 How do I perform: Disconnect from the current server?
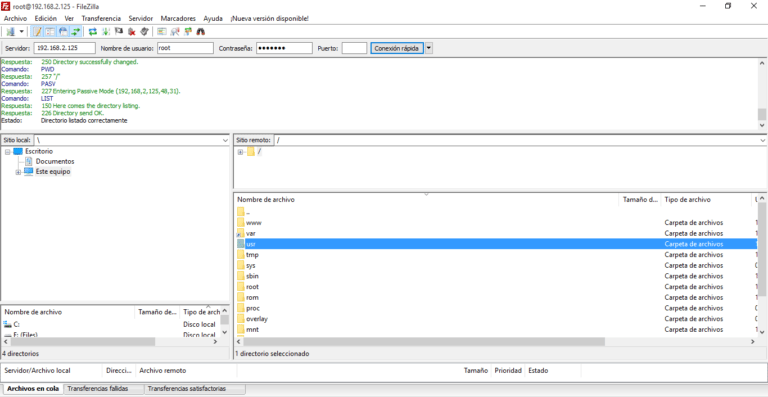(131, 32)
